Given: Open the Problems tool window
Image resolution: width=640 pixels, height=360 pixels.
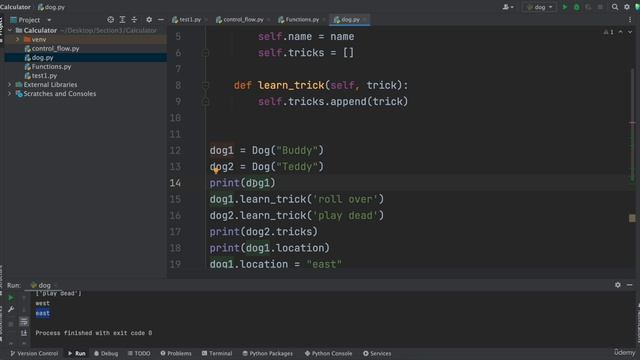Looking at the screenshot, I should [x=176, y=353].
